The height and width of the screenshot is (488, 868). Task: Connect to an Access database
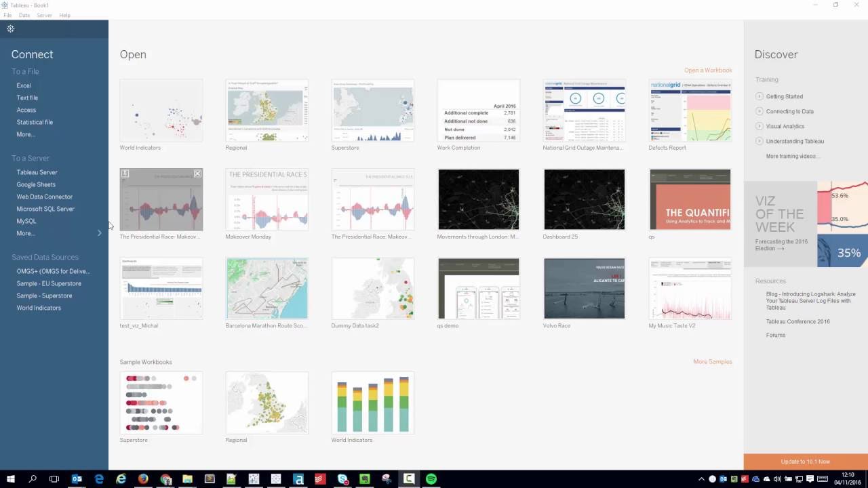26,110
